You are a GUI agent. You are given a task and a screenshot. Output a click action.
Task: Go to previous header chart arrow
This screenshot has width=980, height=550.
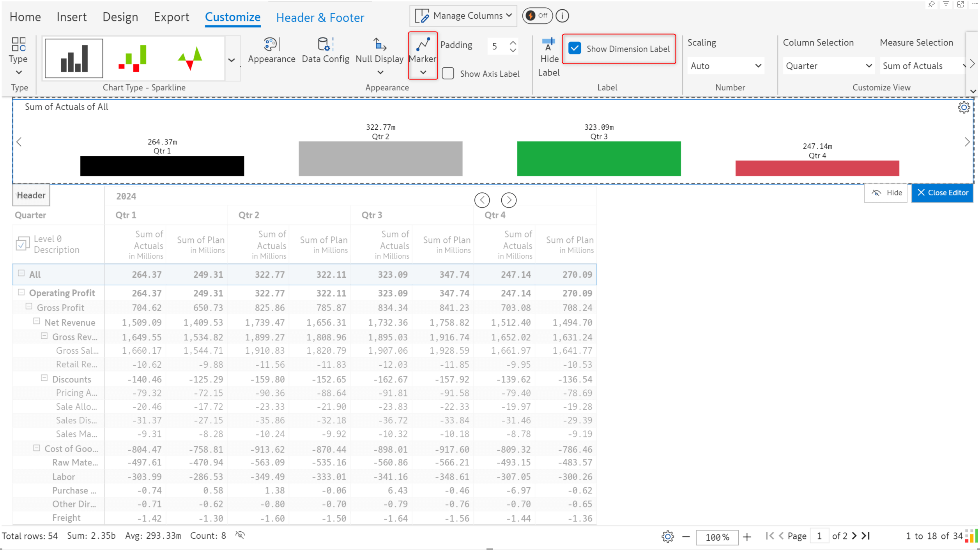19,142
